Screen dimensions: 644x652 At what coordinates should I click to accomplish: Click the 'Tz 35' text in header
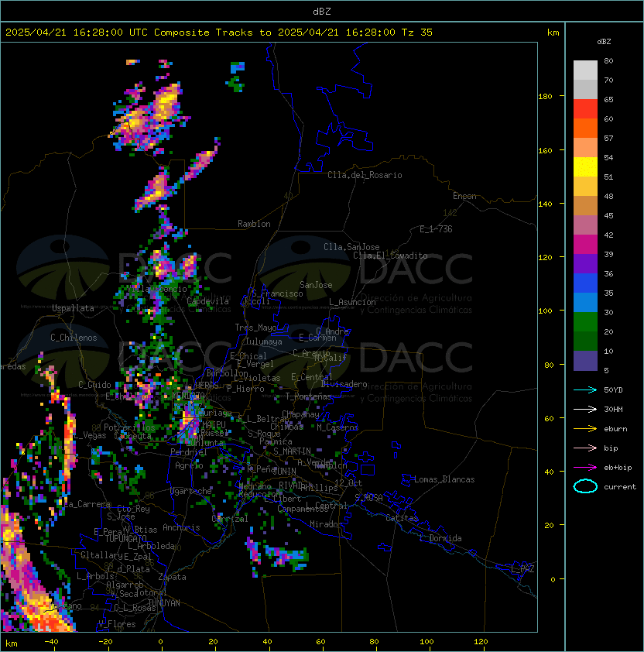[x=417, y=33]
